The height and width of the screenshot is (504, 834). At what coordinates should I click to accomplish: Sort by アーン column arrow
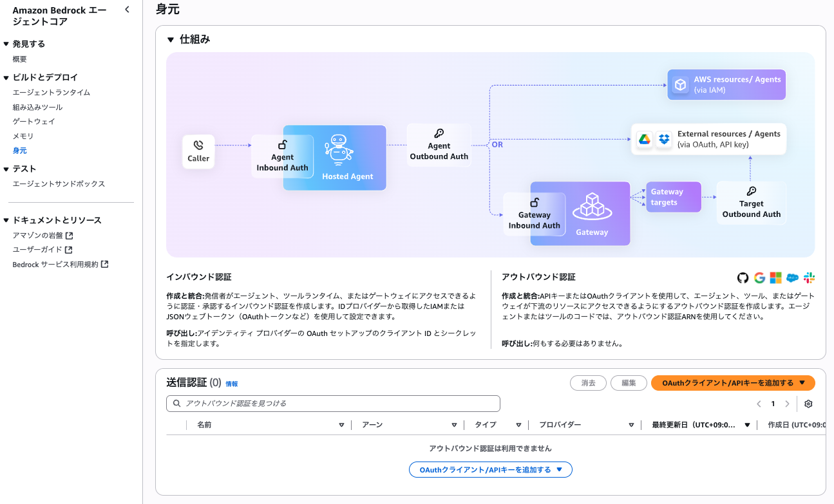(454, 425)
